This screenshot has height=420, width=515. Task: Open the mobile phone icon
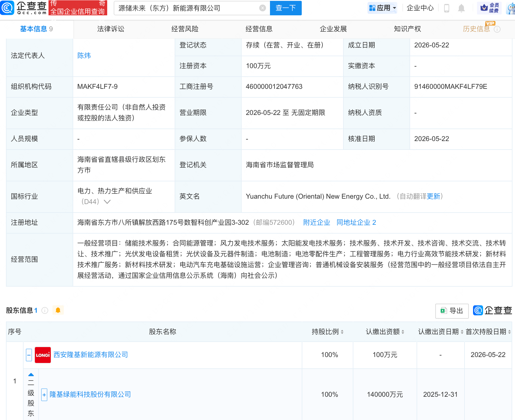(446, 8)
